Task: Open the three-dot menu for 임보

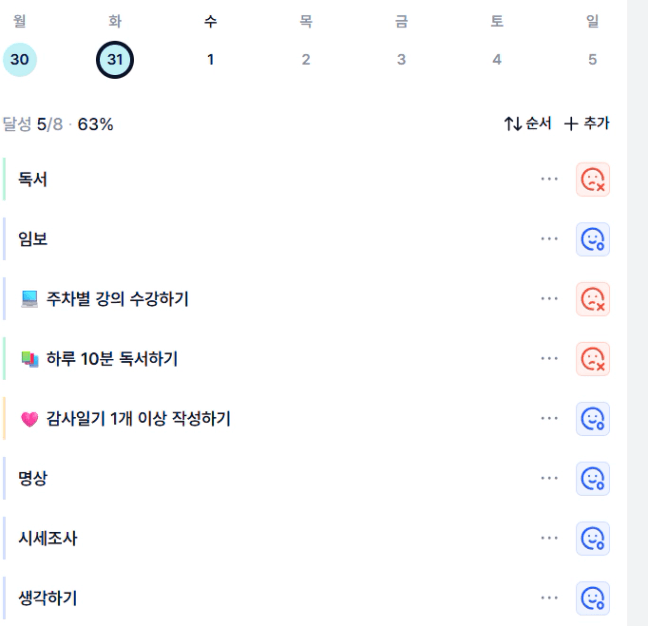Action: click(x=549, y=239)
